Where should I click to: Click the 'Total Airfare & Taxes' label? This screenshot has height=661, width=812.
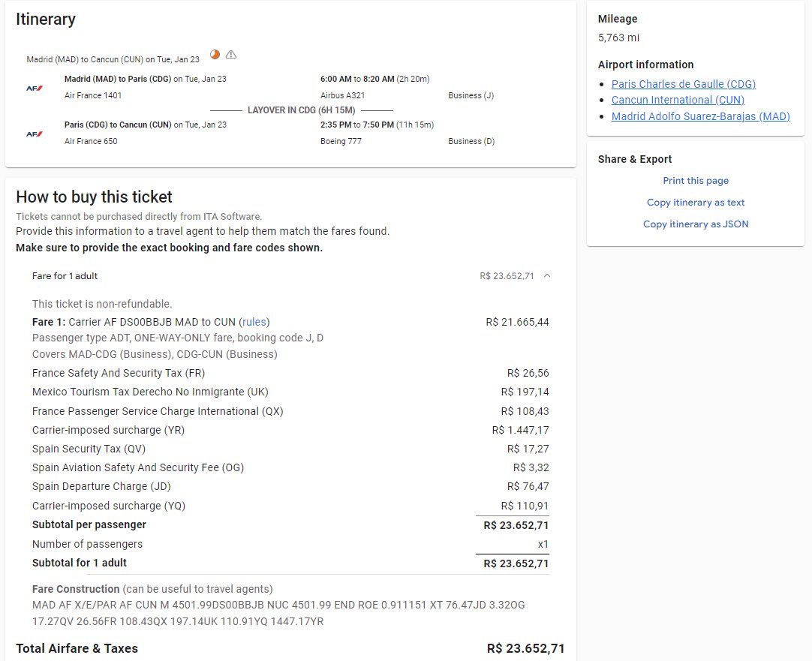click(77, 648)
